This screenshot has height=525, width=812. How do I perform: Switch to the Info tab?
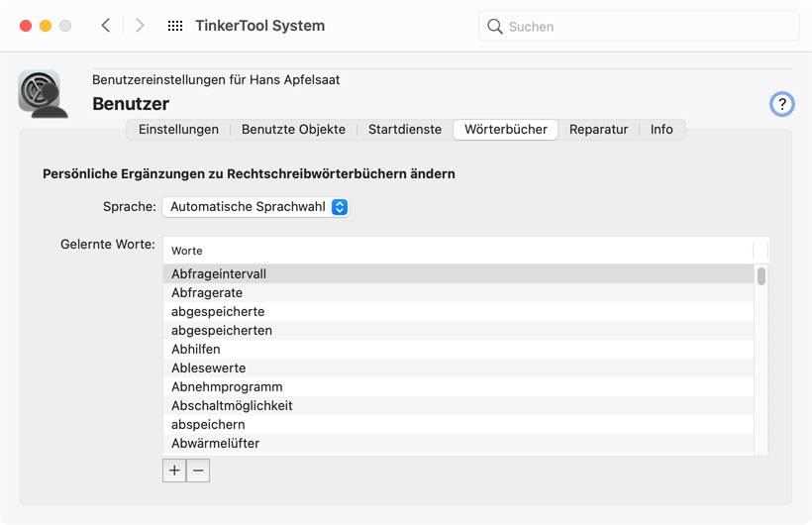[661, 130]
